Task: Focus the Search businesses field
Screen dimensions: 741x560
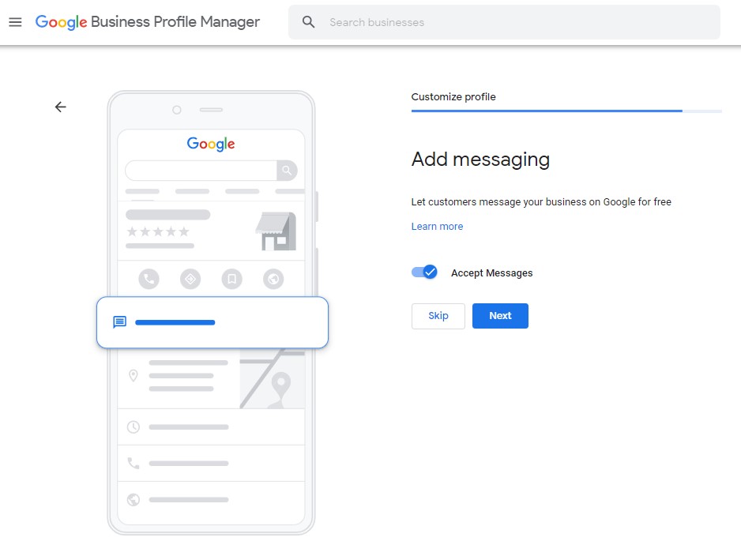Action: pos(504,22)
